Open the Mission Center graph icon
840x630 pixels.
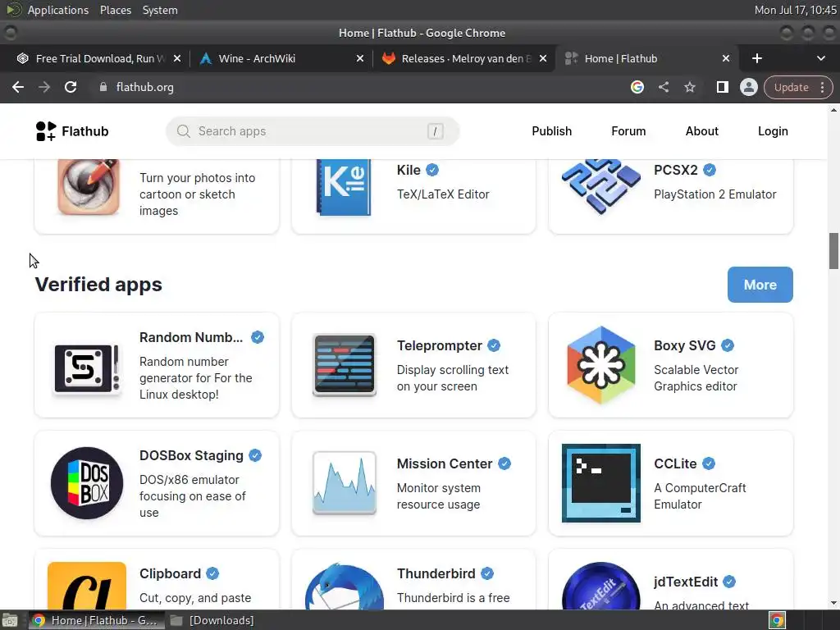[x=344, y=483]
